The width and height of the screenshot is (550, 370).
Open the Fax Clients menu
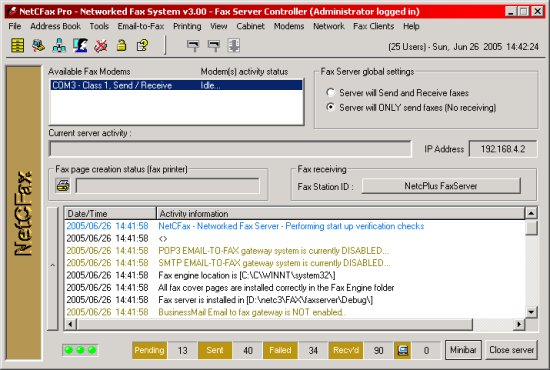[x=374, y=26]
